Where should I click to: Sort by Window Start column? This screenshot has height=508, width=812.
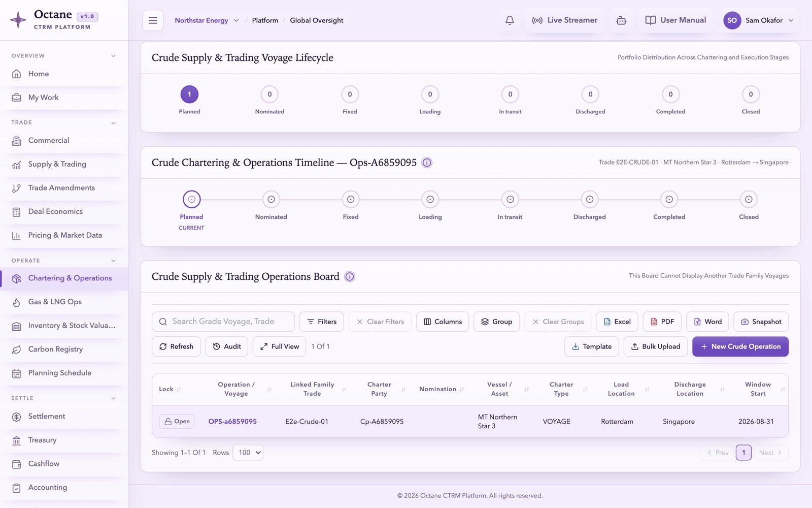(x=783, y=389)
